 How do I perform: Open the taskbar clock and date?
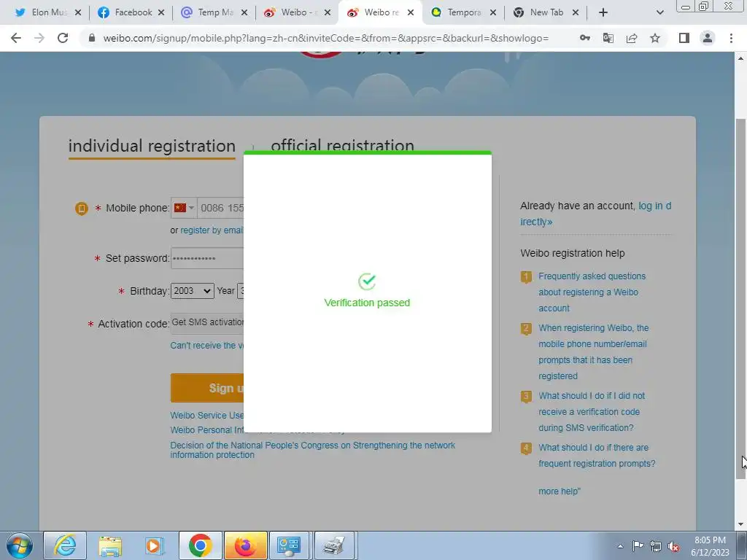pyautogui.click(x=710, y=546)
